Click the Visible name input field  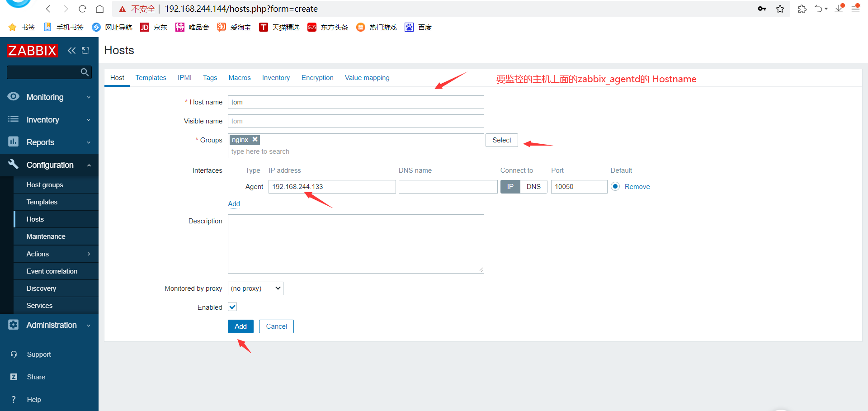tap(356, 121)
